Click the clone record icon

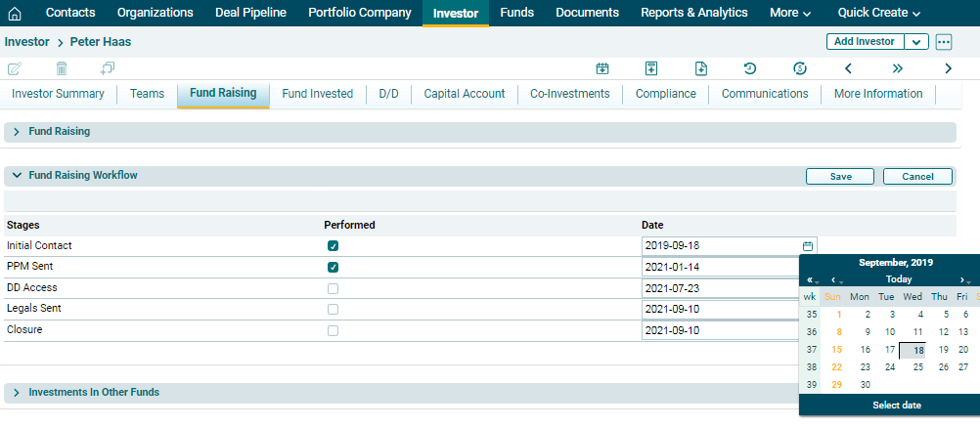pyautogui.click(x=108, y=68)
